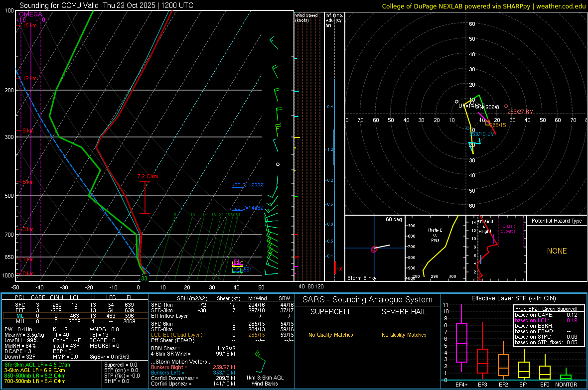Screen dimensions: 588x390
Task: Click the Potential Hazard Type header
Action: point(557,221)
